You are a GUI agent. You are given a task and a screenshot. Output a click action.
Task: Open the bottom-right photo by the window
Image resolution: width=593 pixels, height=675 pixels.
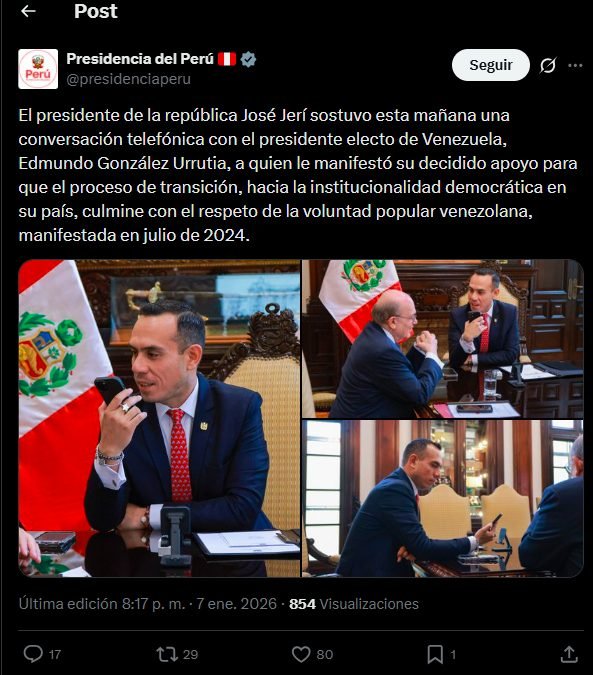click(x=442, y=499)
